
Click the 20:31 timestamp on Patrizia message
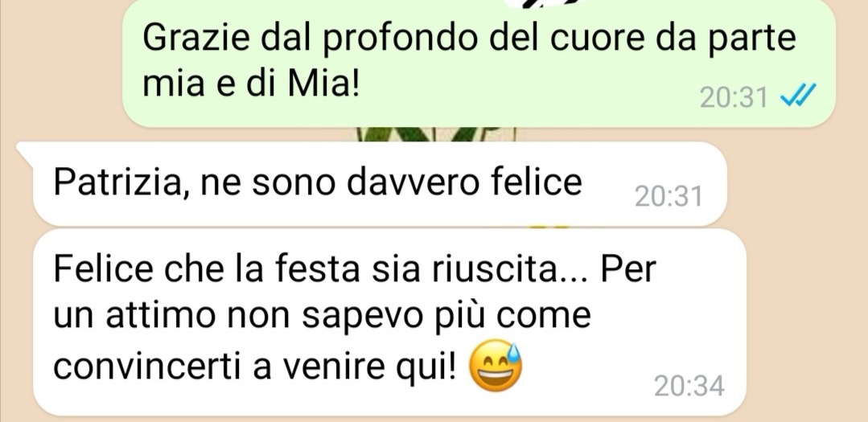(x=668, y=196)
